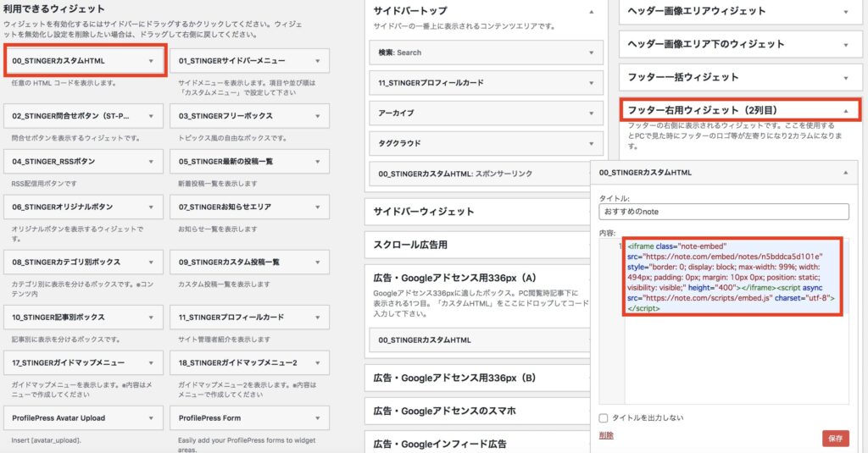Viewport: 868px width, 453px height.
Task: Click the サイト管理者紹介を表示します description
Action: tap(224, 340)
